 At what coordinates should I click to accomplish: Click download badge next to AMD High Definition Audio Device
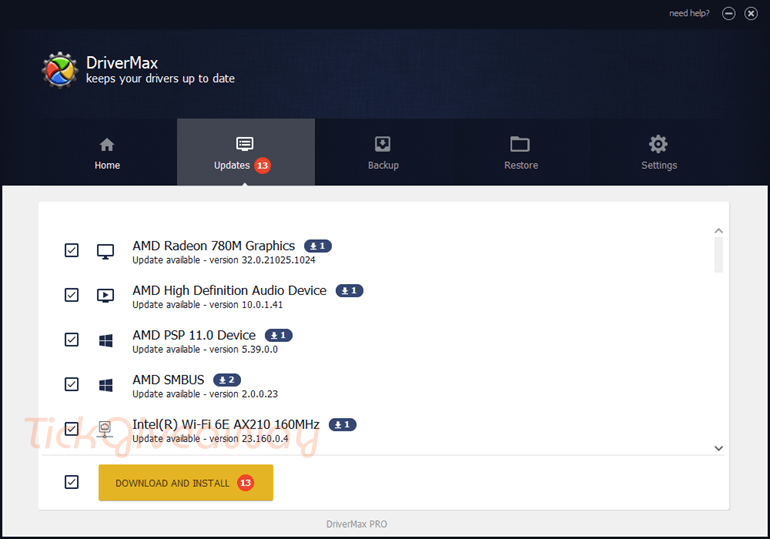[x=349, y=291]
